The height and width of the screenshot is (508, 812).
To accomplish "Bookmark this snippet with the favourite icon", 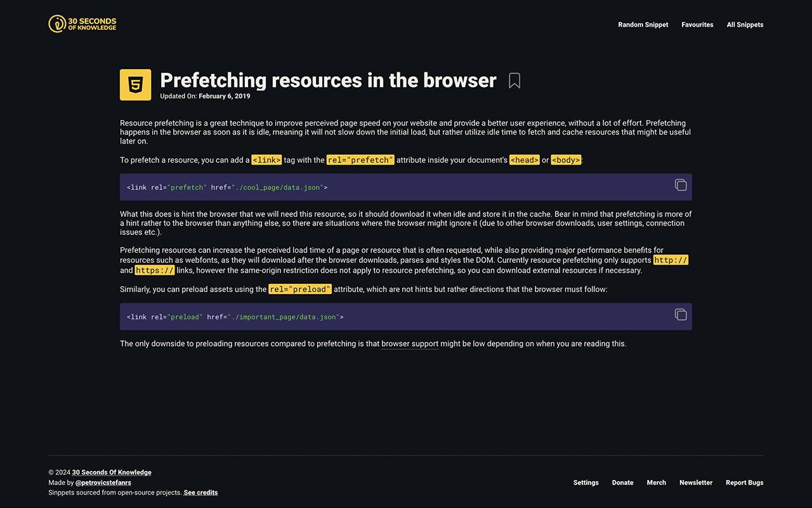I will tap(514, 81).
